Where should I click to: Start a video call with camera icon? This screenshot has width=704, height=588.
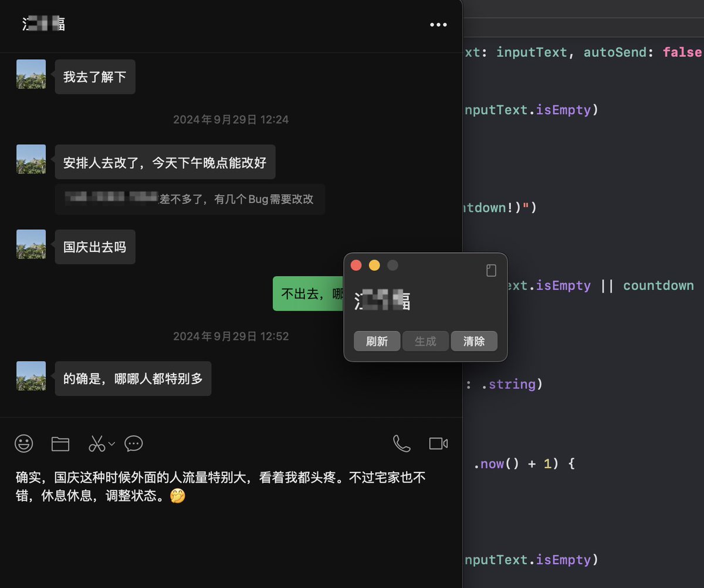click(438, 444)
